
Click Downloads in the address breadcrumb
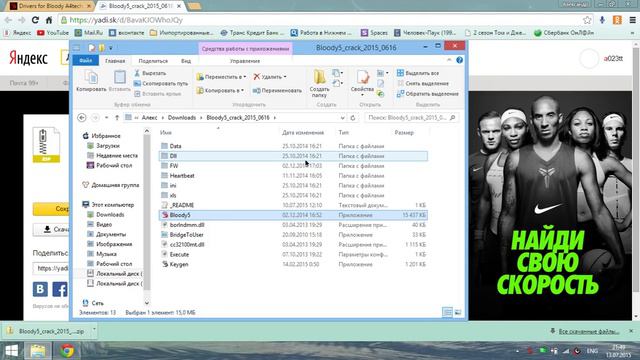(x=182, y=118)
